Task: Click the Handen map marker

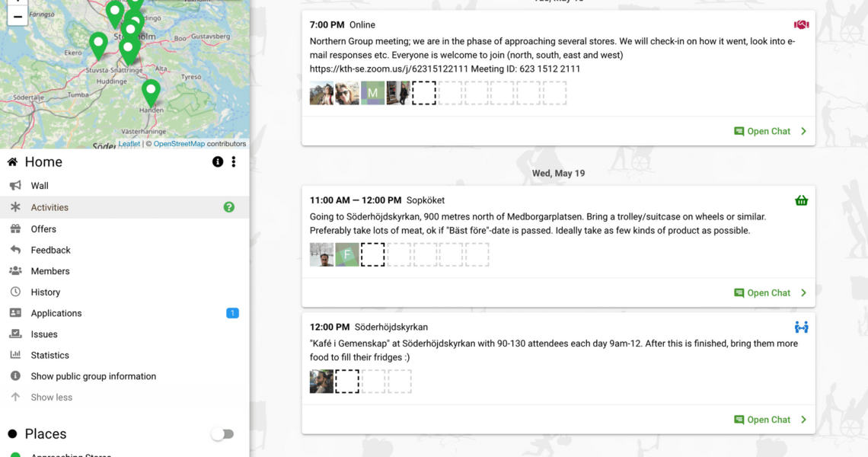Action: point(151,91)
